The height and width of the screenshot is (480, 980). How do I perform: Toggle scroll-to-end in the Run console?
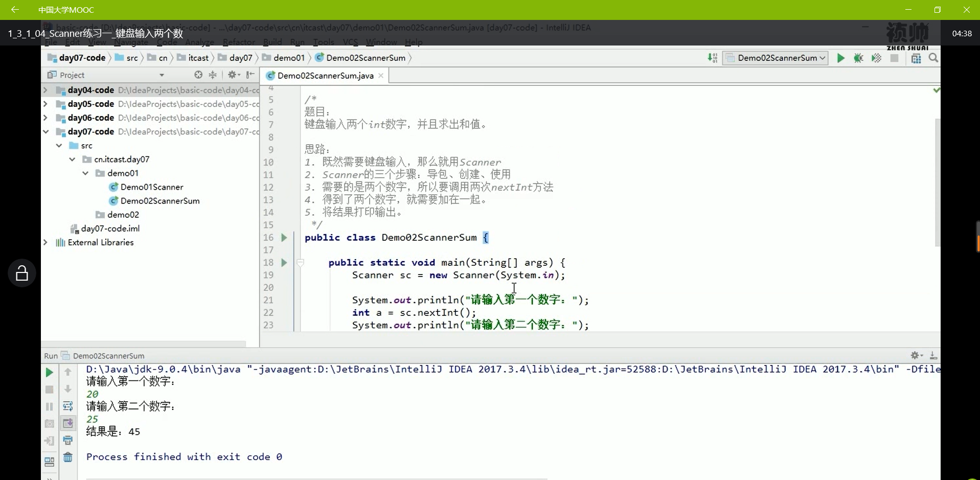point(67,423)
